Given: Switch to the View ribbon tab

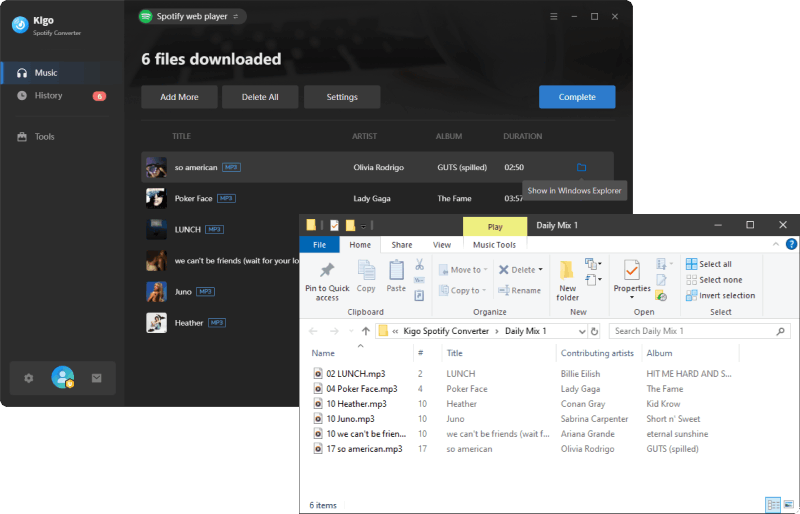Looking at the screenshot, I should pyautogui.click(x=442, y=244).
